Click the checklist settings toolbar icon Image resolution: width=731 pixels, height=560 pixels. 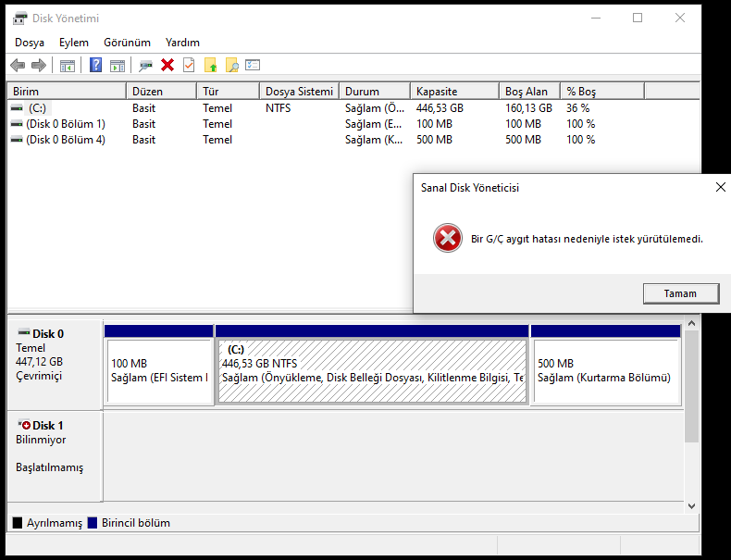(x=253, y=65)
